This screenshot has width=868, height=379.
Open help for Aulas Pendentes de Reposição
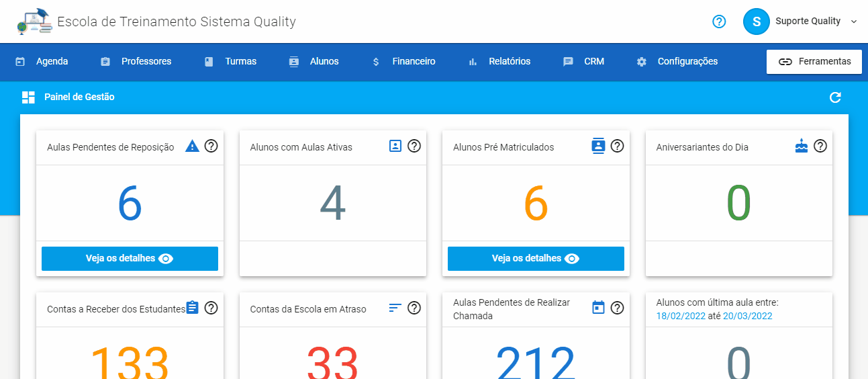pos(211,146)
